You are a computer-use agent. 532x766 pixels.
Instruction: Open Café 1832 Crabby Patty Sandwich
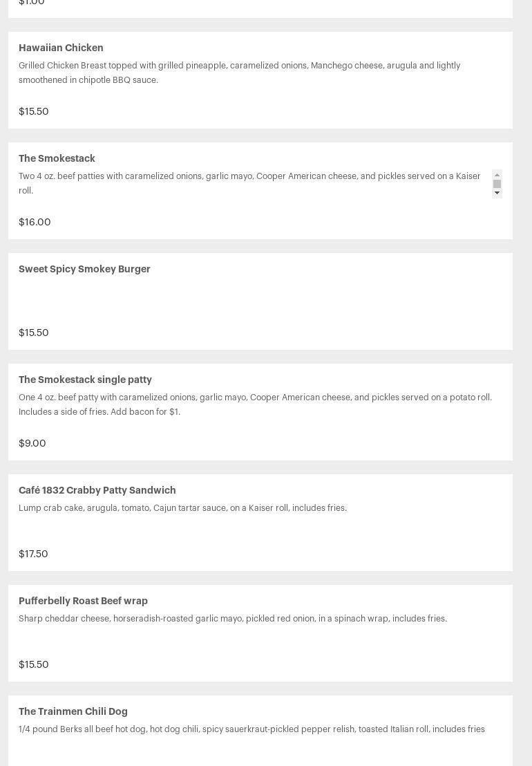point(97,491)
